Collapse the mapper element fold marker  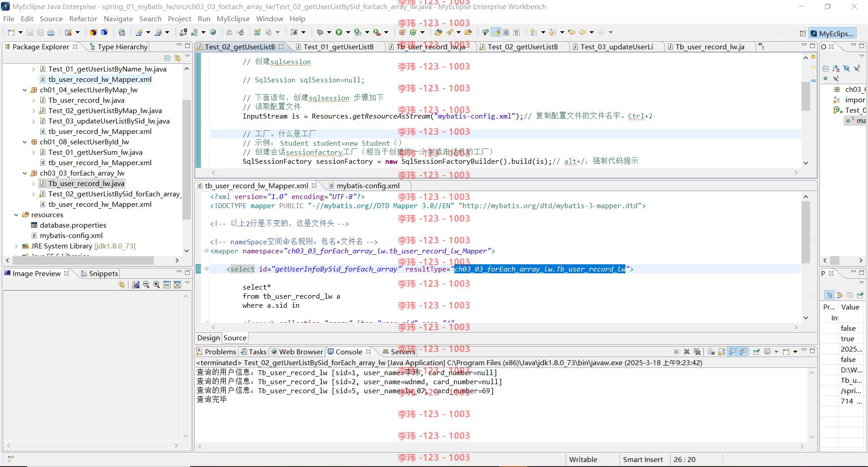pos(206,251)
